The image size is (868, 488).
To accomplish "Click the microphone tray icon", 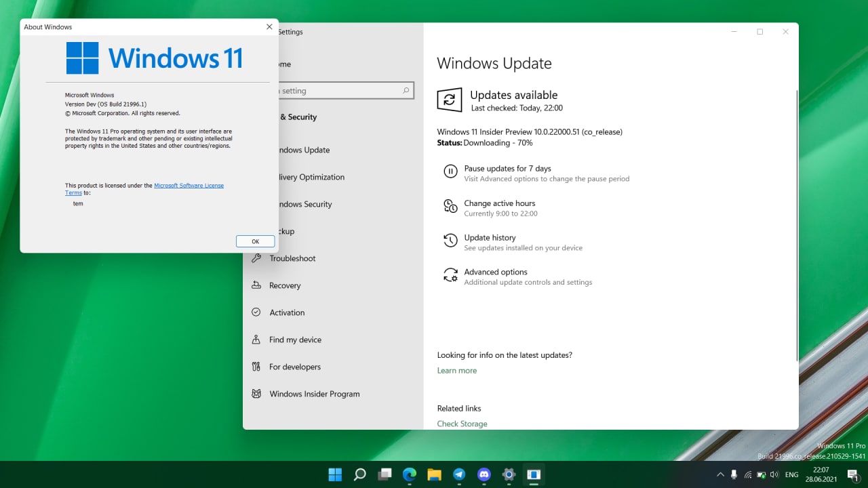I will click(734, 475).
